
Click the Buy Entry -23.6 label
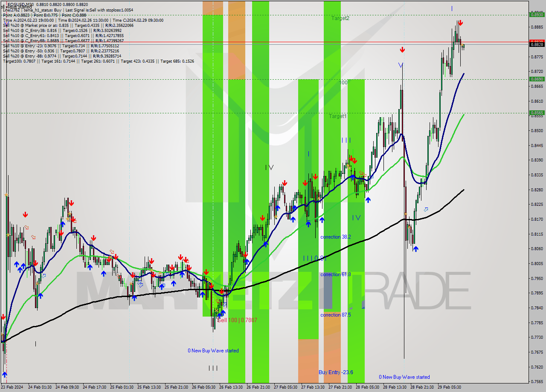point(336,372)
